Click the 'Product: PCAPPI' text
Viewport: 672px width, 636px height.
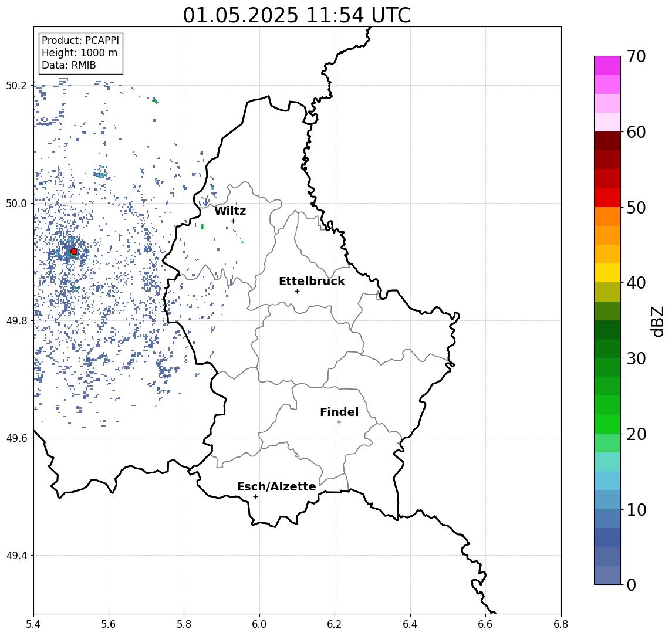tap(80, 40)
